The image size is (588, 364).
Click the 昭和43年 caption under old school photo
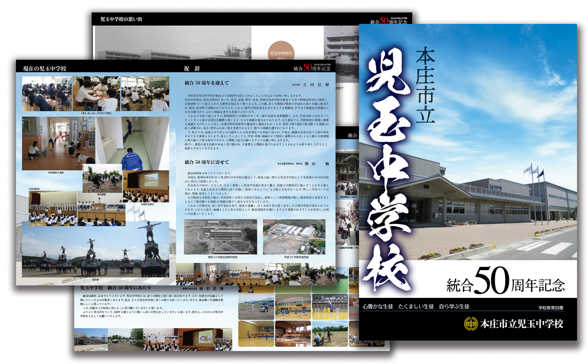coord(223,257)
